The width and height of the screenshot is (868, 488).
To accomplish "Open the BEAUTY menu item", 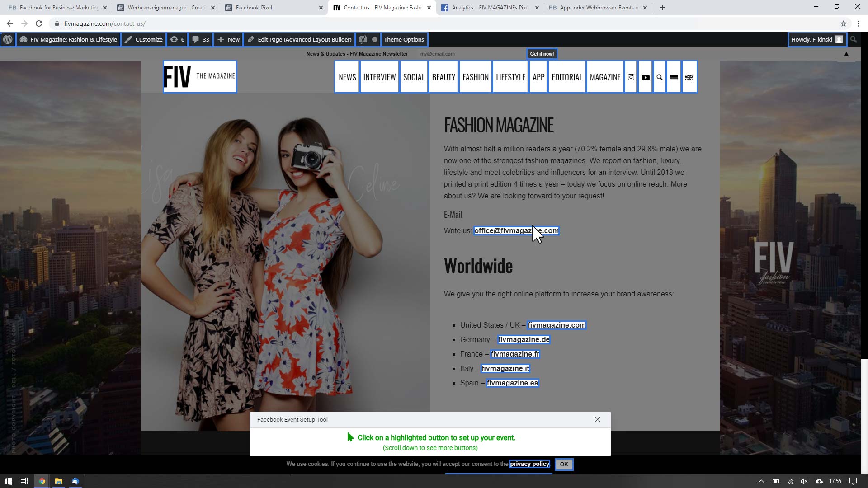I will tap(443, 77).
